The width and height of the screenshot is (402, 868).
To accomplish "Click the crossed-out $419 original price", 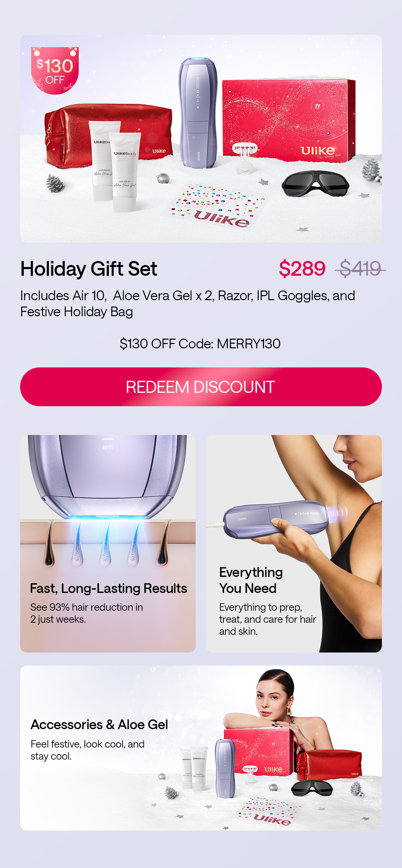I will click(x=360, y=269).
